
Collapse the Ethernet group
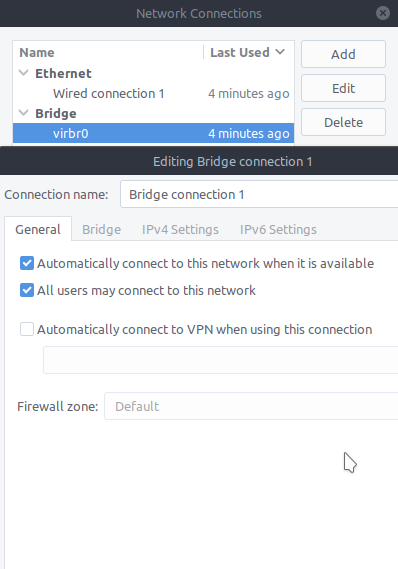pyautogui.click(x=24, y=73)
